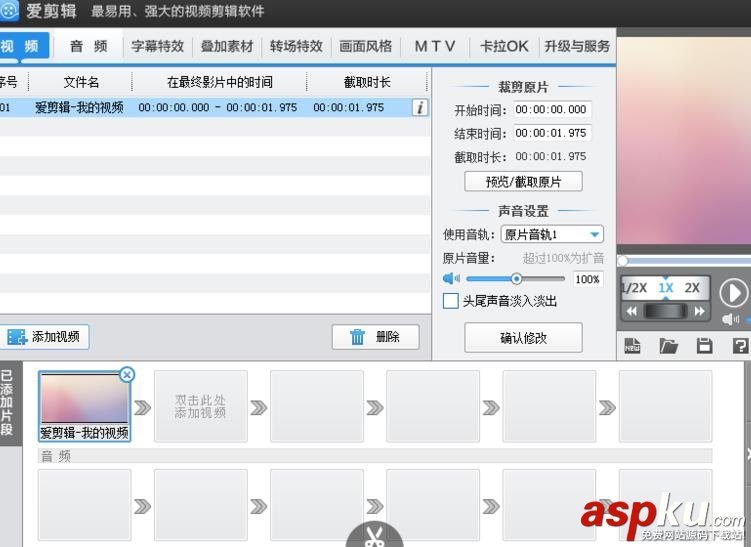751x547 pixels.
Task: Click the preview progress bar handle
Action: (623, 261)
